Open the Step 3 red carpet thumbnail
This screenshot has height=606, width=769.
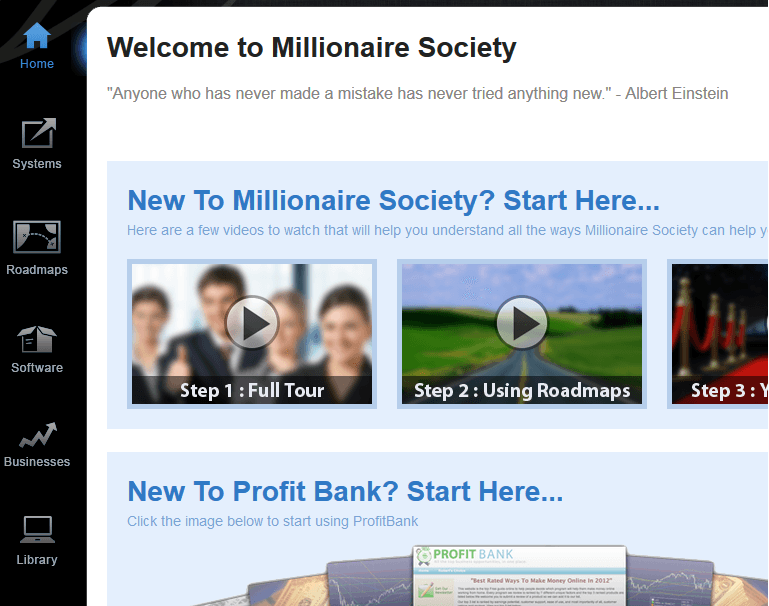pyautogui.click(x=718, y=334)
